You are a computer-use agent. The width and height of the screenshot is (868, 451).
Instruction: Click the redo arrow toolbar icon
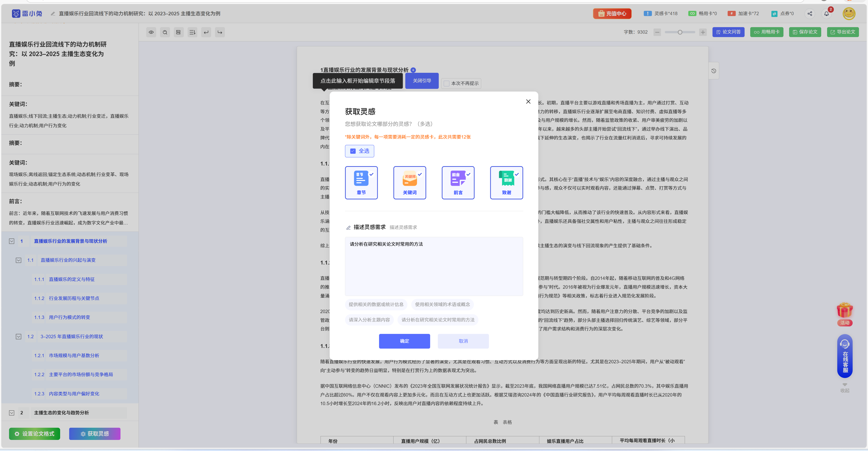[220, 32]
